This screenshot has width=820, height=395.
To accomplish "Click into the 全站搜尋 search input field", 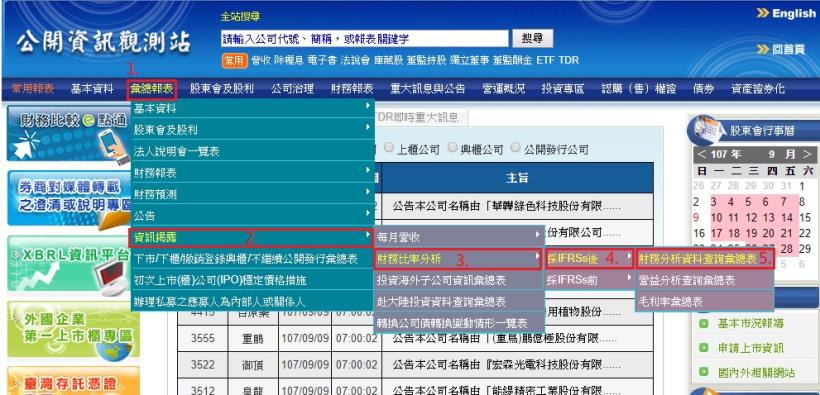I will [365, 39].
